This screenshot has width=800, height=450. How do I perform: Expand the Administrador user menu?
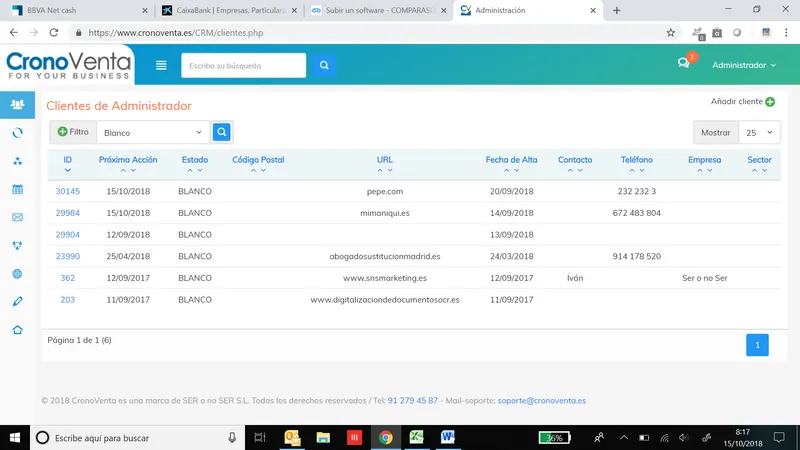coord(744,65)
